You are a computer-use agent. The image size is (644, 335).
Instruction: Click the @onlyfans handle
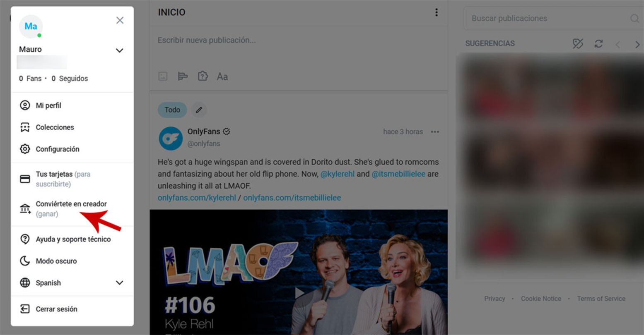coord(204,144)
